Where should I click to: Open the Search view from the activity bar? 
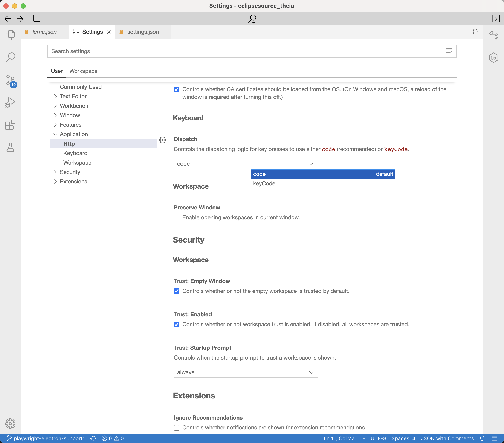click(x=10, y=57)
